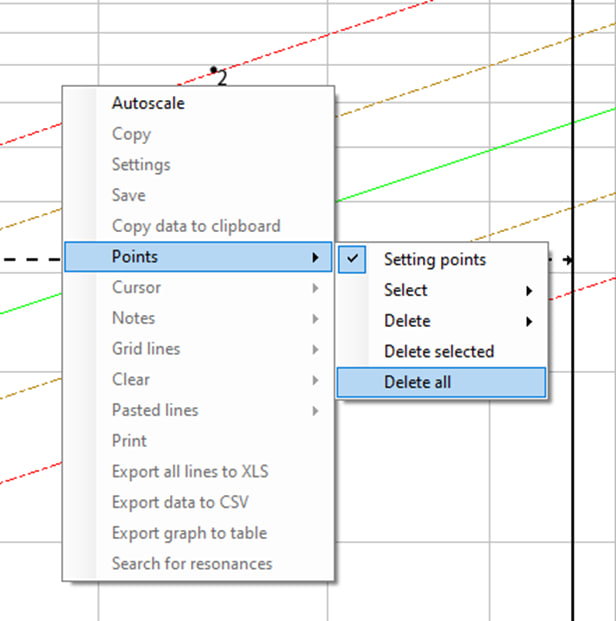
Task: Expand the Cursor submenu
Action: pyautogui.click(x=198, y=288)
